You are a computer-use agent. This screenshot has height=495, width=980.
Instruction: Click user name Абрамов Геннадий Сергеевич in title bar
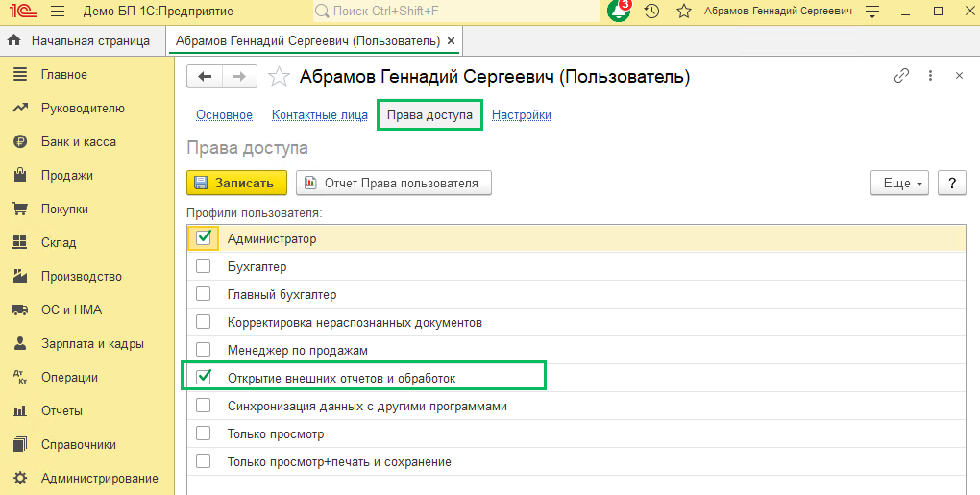pyautogui.click(x=778, y=12)
